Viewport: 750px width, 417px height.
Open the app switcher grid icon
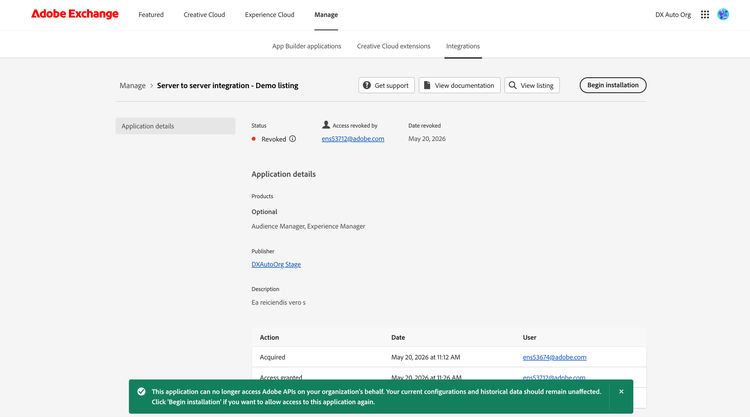pyautogui.click(x=705, y=15)
